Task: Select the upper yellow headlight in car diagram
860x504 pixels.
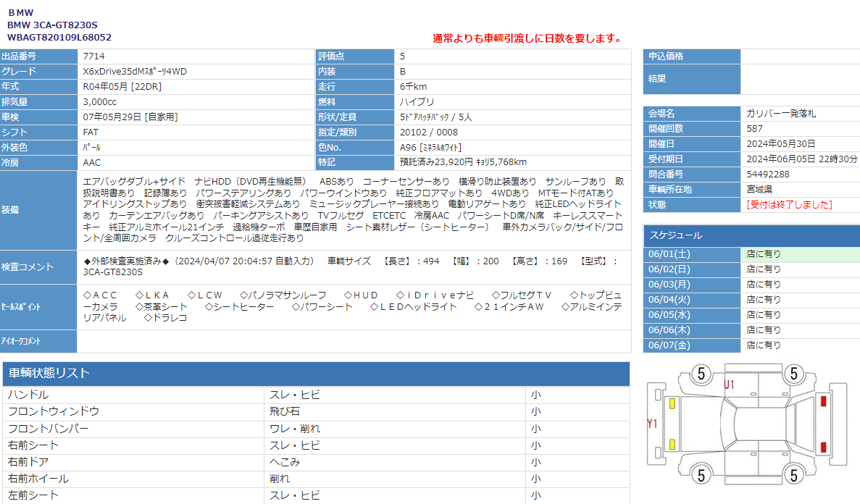Action: [x=672, y=403]
